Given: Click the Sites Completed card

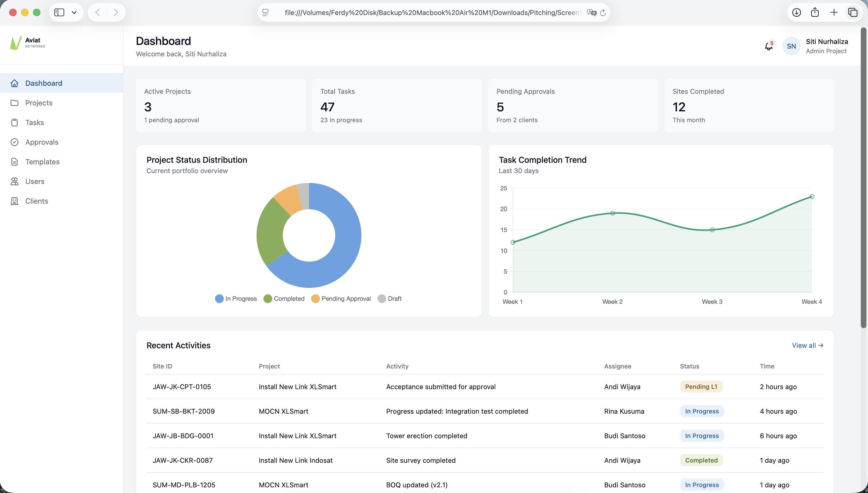Looking at the screenshot, I should pos(749,105).
